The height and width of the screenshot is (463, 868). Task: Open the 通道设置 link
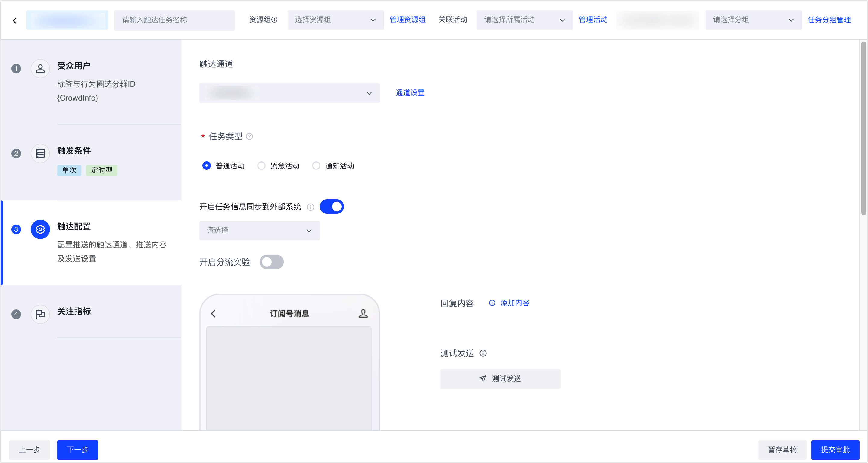point(410,93)
